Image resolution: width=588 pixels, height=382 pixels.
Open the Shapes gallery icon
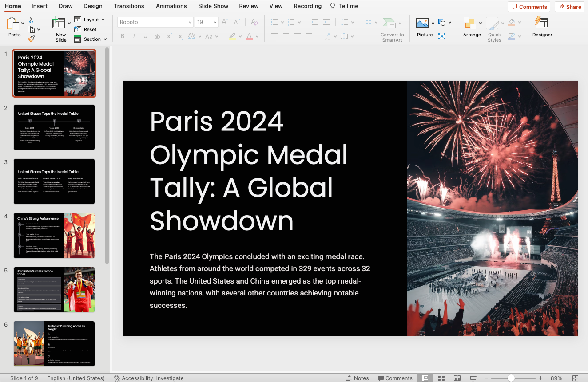[442, 22]
